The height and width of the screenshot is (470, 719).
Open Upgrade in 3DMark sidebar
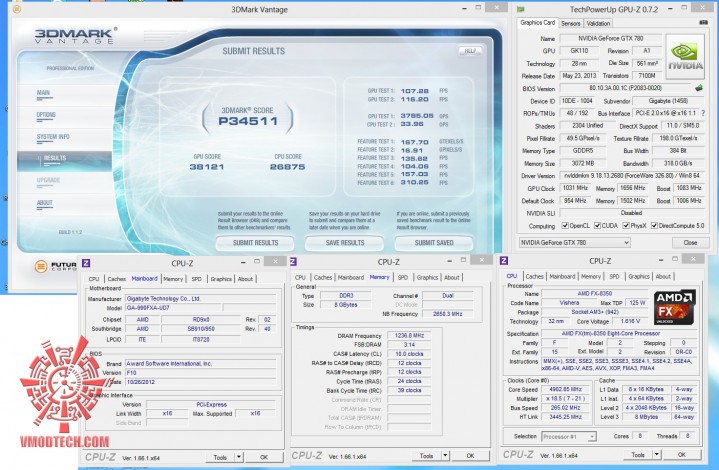[48, 180]
